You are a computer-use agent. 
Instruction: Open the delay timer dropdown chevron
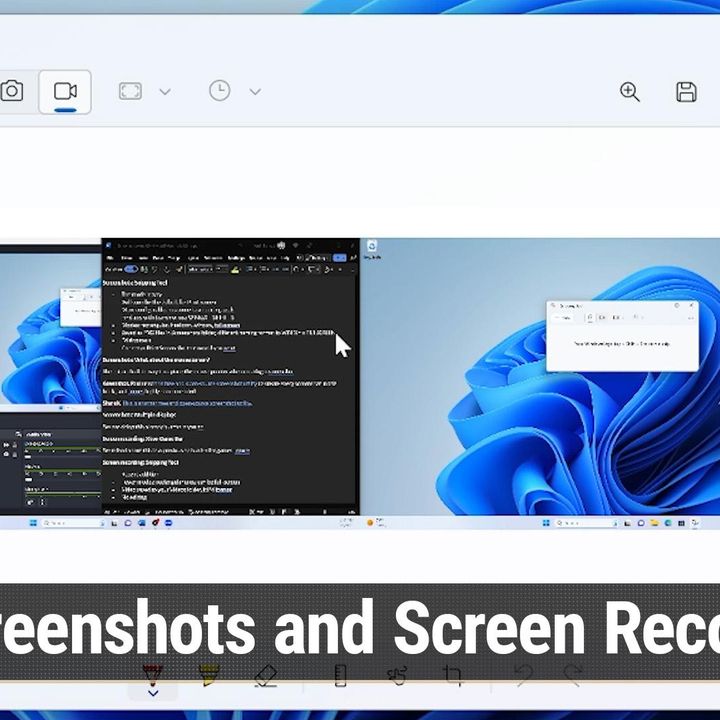(x=255, y=92)
